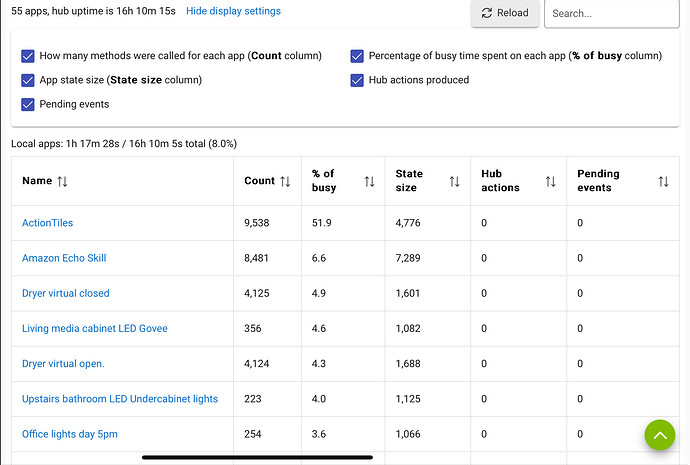The image size is (690, 465).
Task: Click the Hub actions header text
Action: pos(500,181)
